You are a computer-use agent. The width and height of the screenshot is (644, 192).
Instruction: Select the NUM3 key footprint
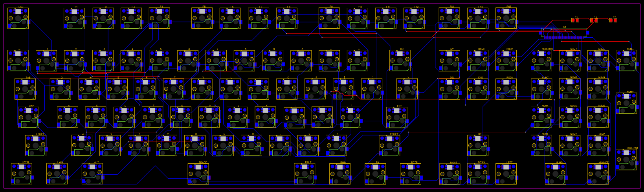[598, 146]
